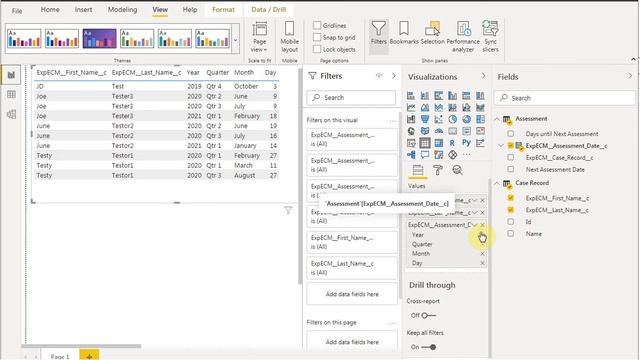Check Next Assessment Date field
Viewport: 640px width, 360px height.
pyautogui.click(x=511, y=169)
